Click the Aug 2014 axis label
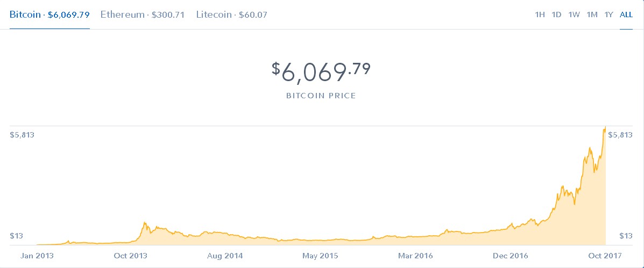The image size is (644, 268). click(225, 256)
